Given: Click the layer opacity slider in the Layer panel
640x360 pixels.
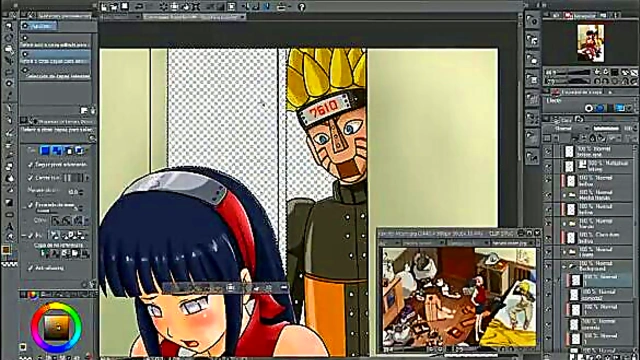Looking at the screenshot, I should point(606,128).
